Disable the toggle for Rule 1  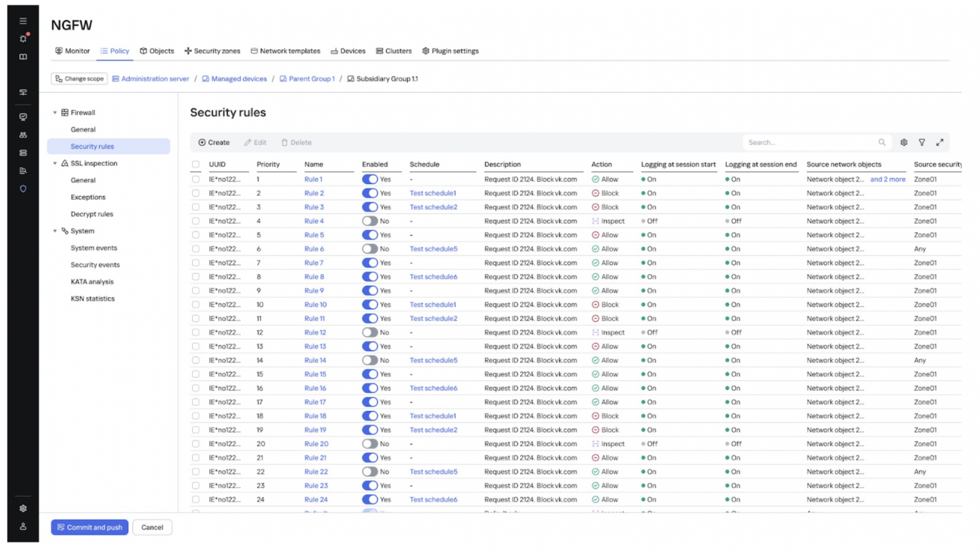point(369,180)
